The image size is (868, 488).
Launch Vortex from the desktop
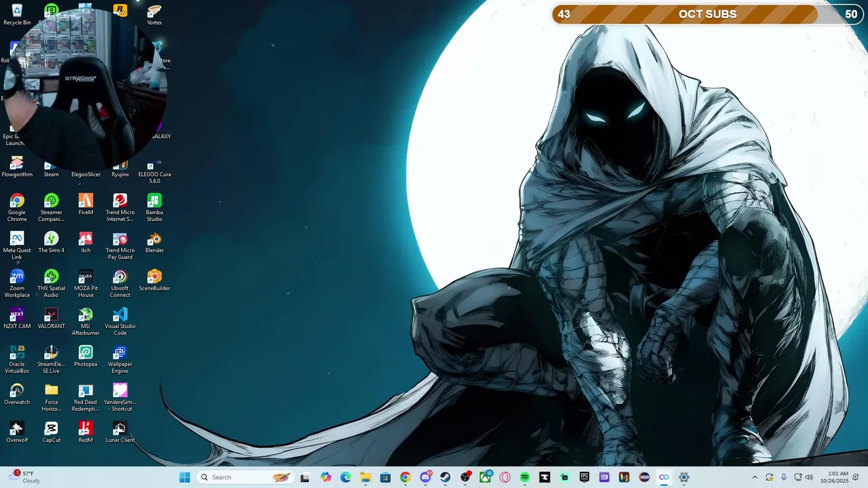pyautogui.click(x=155, y=14)
